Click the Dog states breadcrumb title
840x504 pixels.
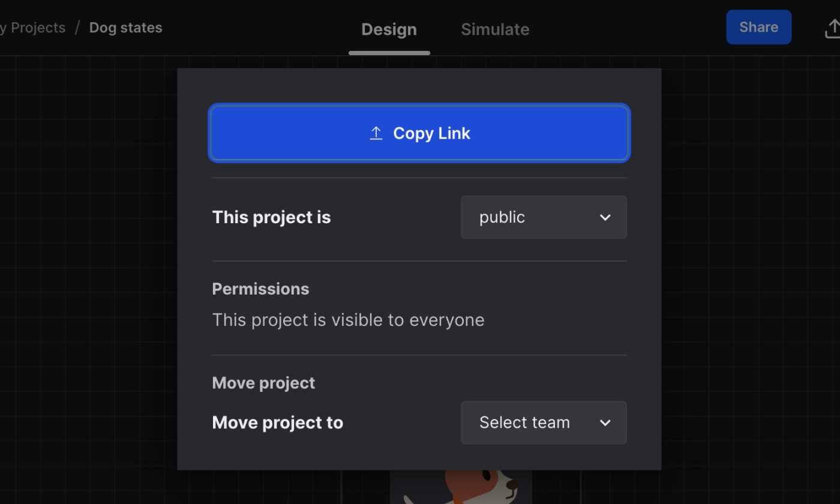[126, 28]
